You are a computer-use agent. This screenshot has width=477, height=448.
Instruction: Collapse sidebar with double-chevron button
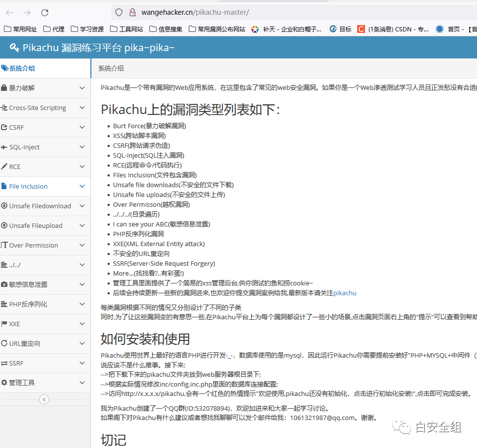point(44,399)
